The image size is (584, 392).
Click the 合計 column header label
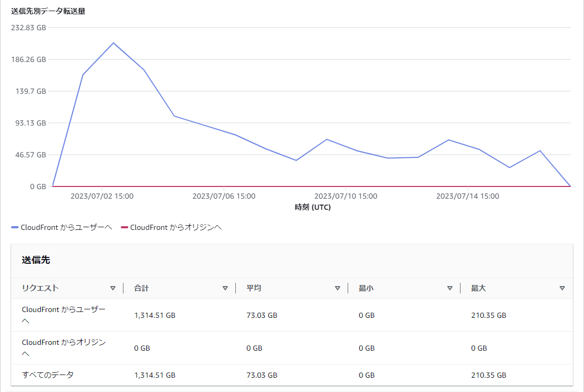(141, 288)
